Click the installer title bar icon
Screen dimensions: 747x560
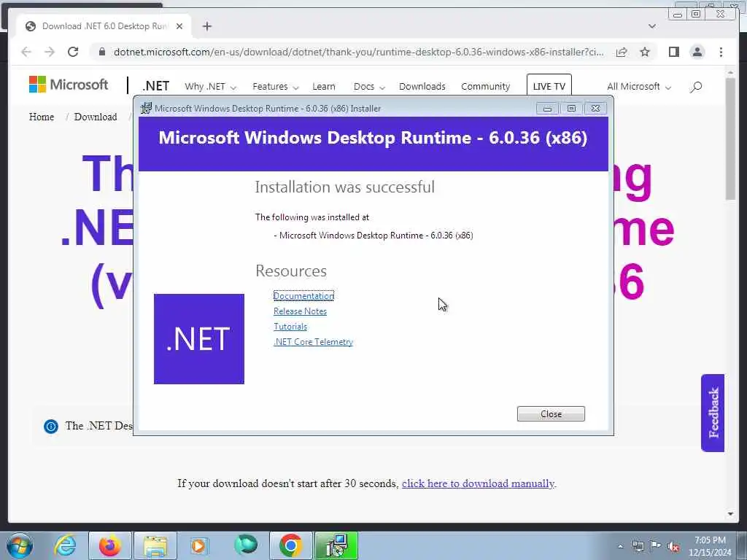(146, 108)
